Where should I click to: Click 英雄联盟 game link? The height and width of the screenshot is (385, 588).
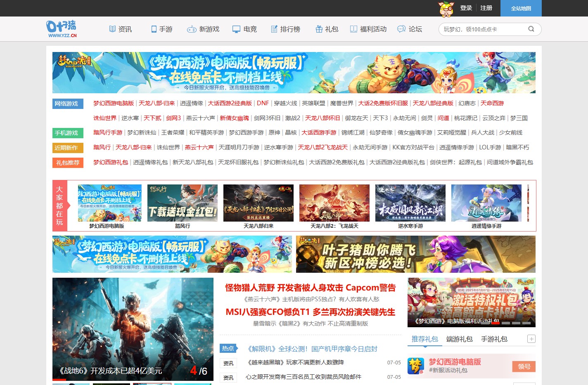[313, 103]
